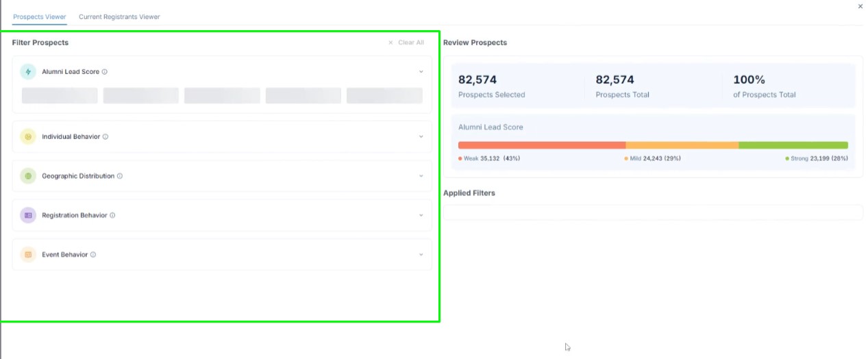
Task: Select the Prospects Viewer tab
Action: 40,16
